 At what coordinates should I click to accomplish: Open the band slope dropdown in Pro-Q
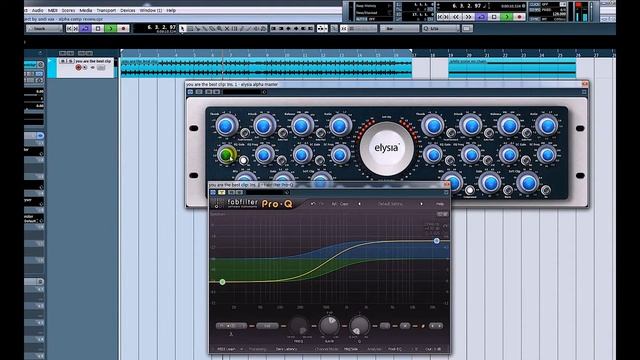(267, 326)
